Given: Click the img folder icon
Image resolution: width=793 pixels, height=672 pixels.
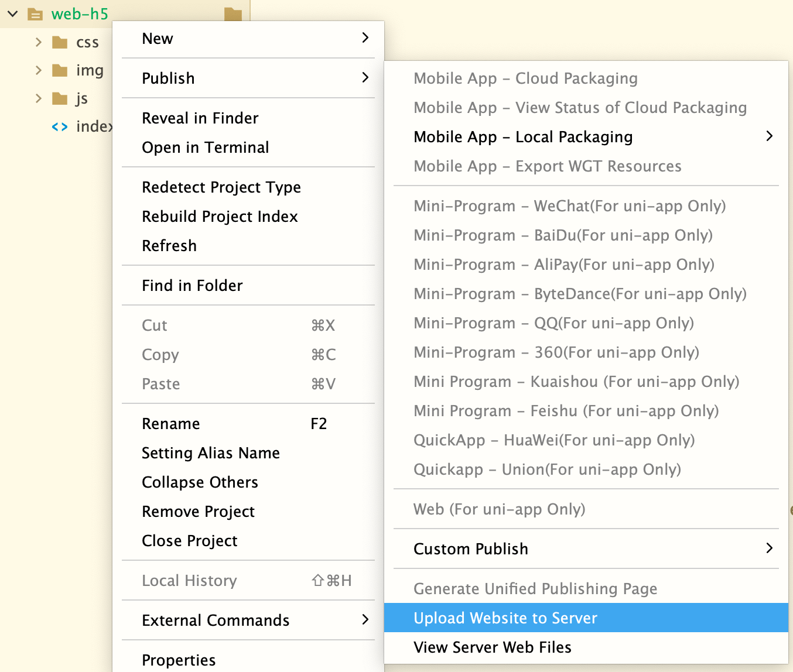Looking at the screenshot, I should click(x=60, y=70).
